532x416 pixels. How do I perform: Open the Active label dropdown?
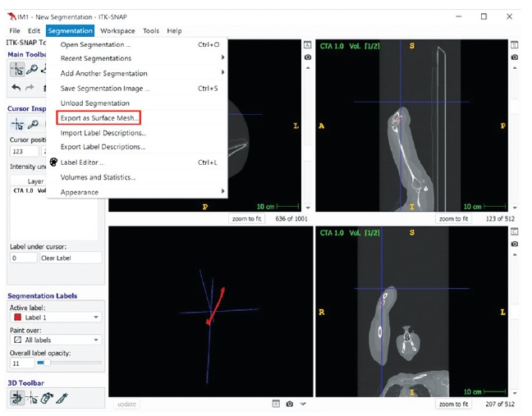pyautogui.click(x=56, y=317)
